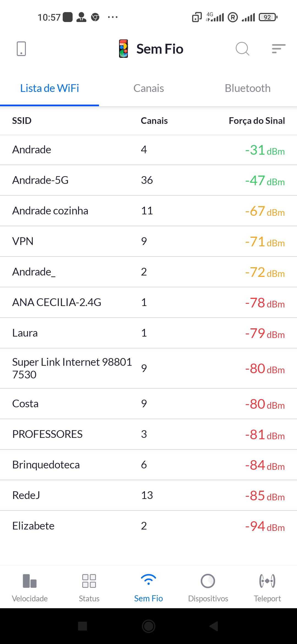This screenshot has height=644, width=297.
Task: Select the Lista de WiFi tab
Action: pyautogui.click(x=50, y=88)
